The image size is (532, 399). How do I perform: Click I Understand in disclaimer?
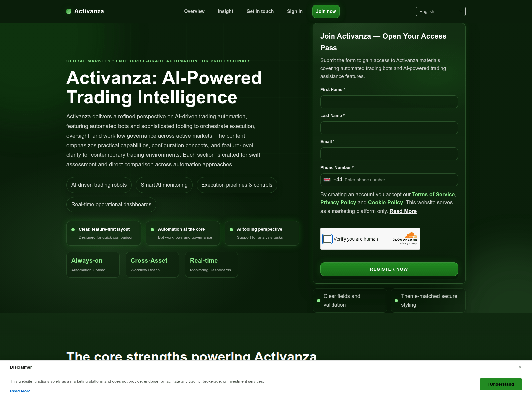[x=501, y=384]
